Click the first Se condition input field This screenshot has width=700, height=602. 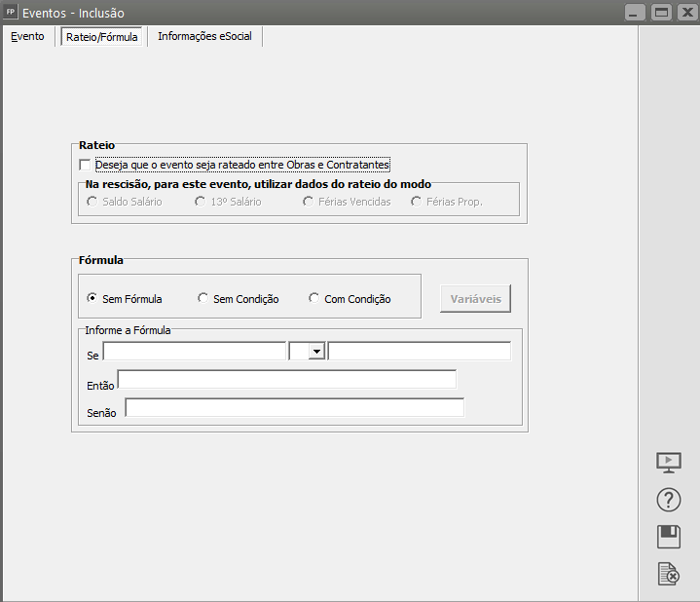194,352
